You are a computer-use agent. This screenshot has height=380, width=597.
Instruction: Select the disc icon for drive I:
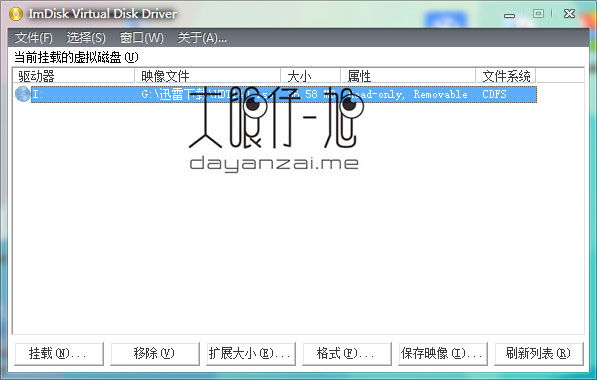[x=22, y=94]
